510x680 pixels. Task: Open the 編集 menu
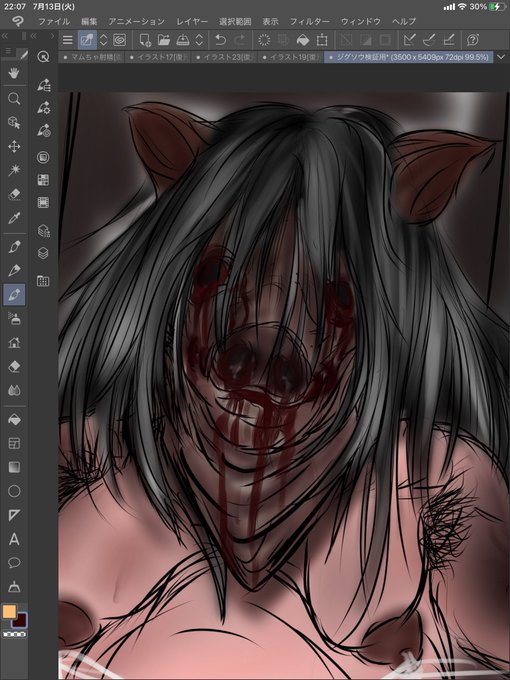click(x=89, y=21)
